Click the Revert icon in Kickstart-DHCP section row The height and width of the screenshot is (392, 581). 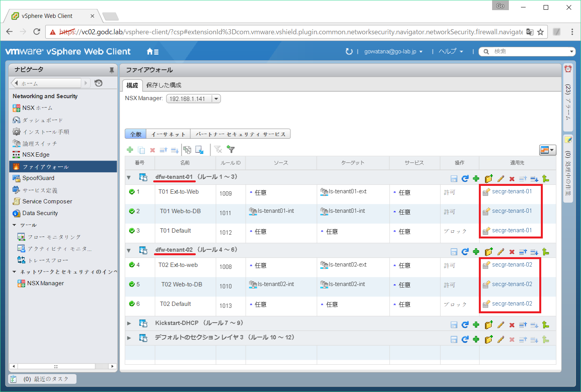[465, 325]
